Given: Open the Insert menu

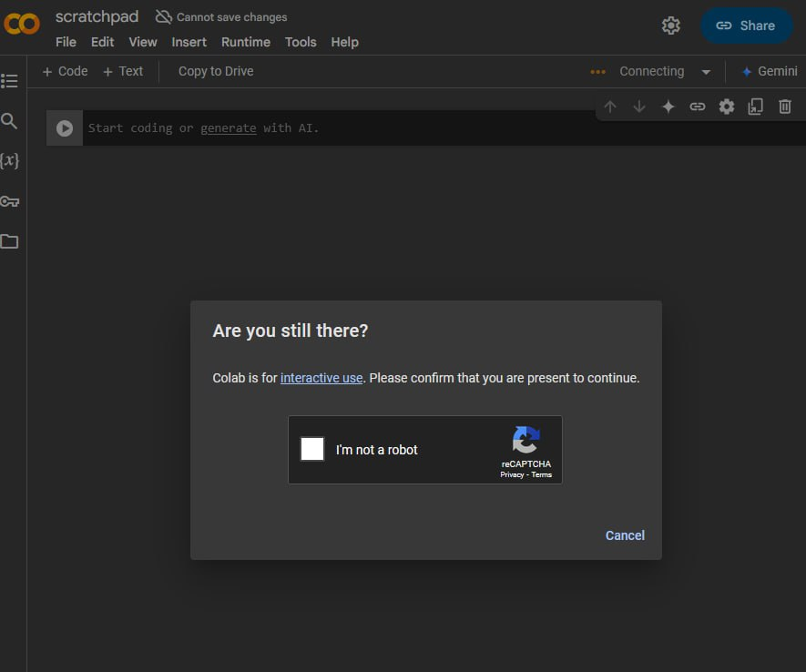Looking at the screenshot, I should tap(189, 42).
